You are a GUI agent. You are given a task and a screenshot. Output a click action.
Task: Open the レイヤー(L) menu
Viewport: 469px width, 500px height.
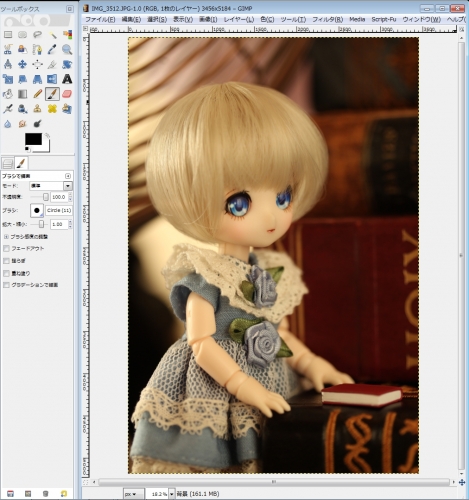coord(239,19)
